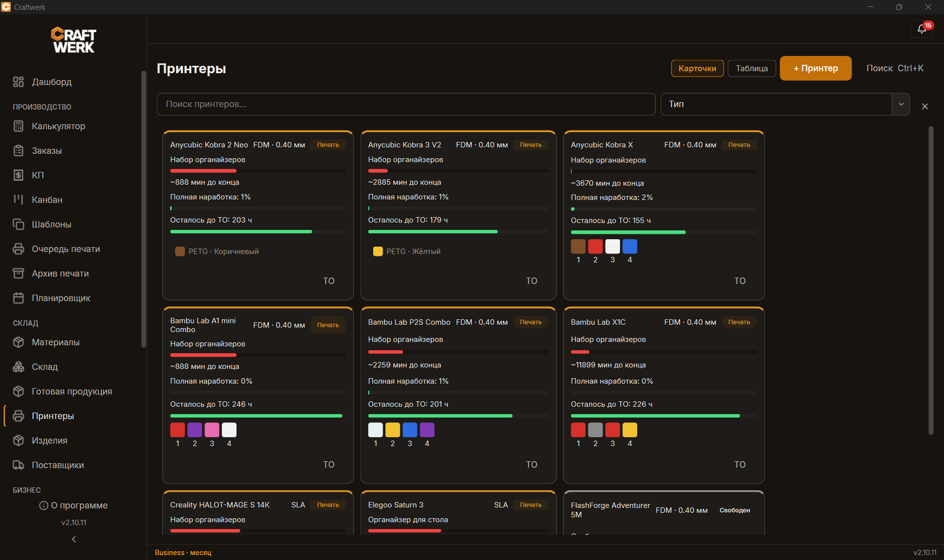The width and height of the screenshot is (944, 560).
Task: Open the Тип filter dropdown
Action: click(x=785, y=104)
